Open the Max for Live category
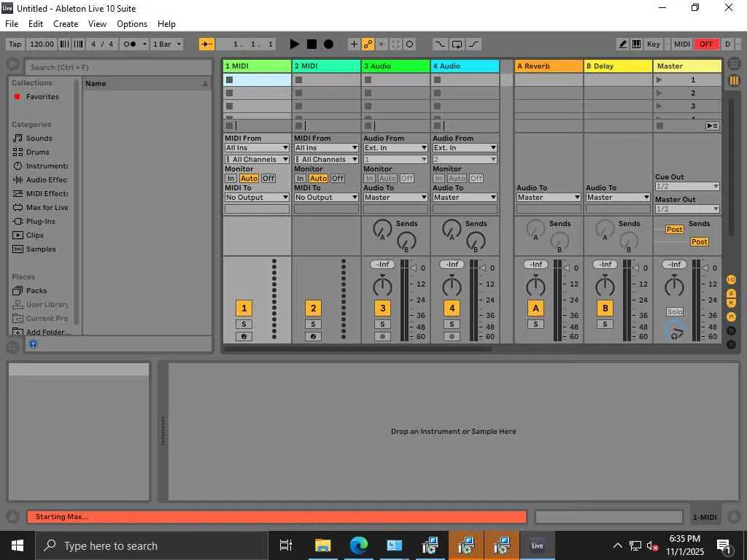Viewport: 747px width, 560px height. pyautogui.click(x=40, y=207)
